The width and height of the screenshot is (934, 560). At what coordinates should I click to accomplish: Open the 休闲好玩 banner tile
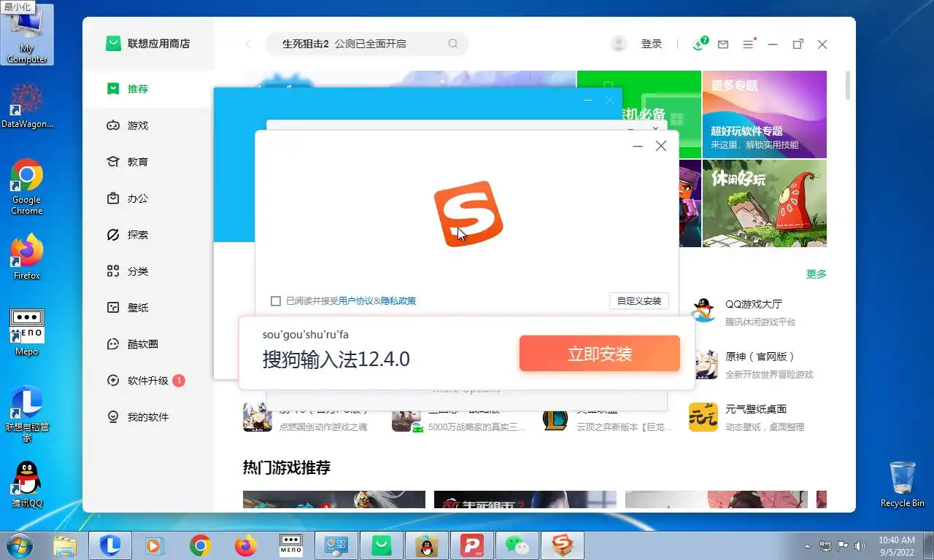(764, 203)
